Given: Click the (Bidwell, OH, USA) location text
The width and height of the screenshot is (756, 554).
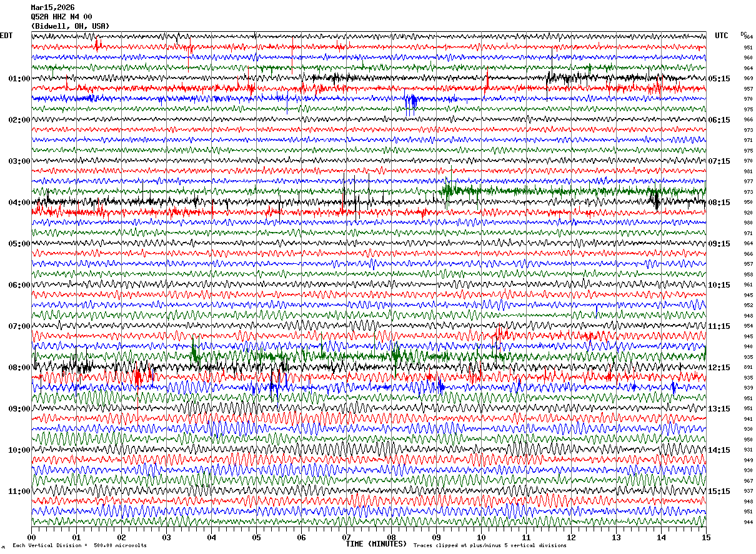Looking at the screenshot, I should [70, 26].
